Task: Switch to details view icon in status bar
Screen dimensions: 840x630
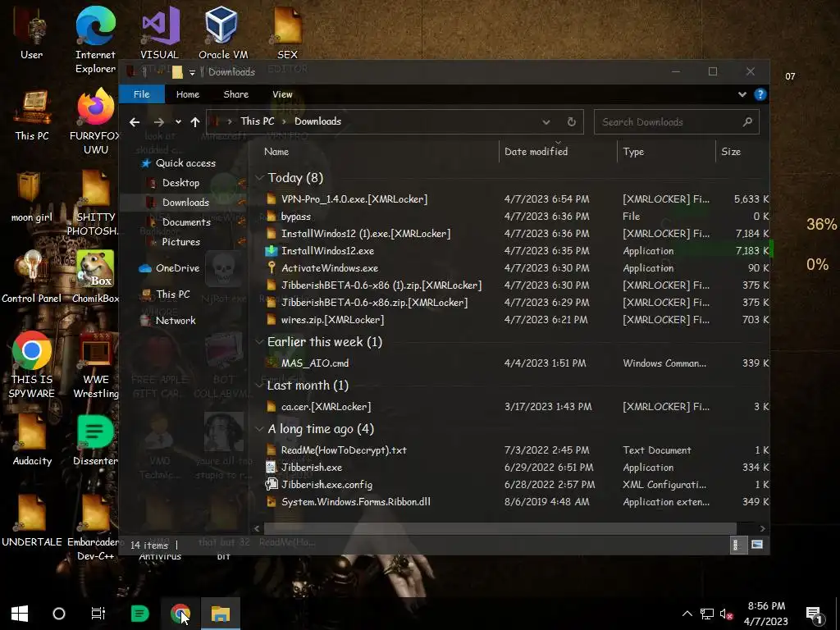Action: point(737,545)
